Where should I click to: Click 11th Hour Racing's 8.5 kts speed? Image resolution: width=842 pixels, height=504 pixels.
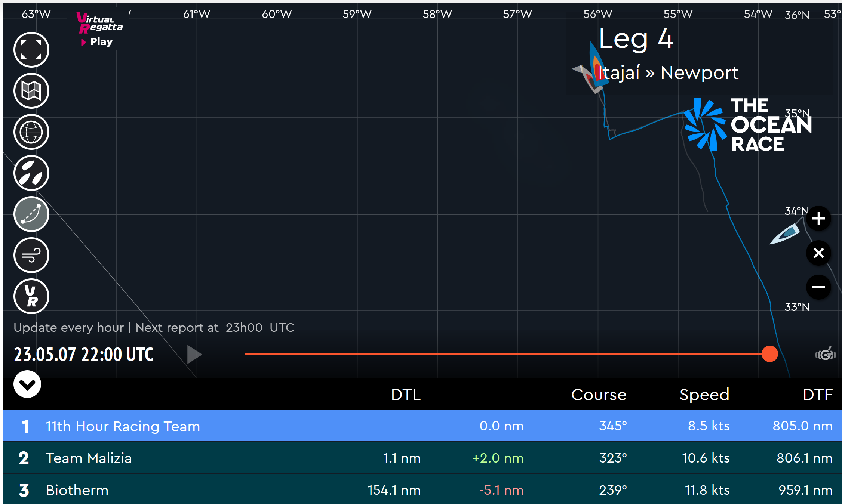tap(709, 426)
